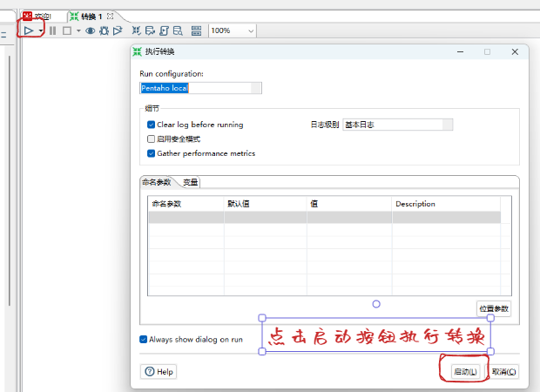Click the Run transformation play icon
The image size is (540, 392).
[x=29, y=30]
